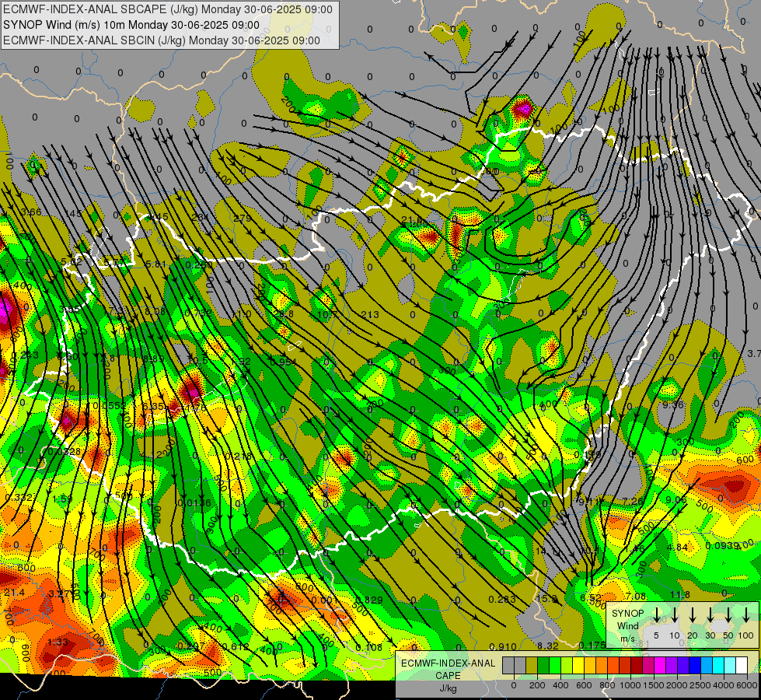The width and height of the screenshot is (761, 700).
Task: Click the '11.8' value on the map
Action: tap(680, 594)
